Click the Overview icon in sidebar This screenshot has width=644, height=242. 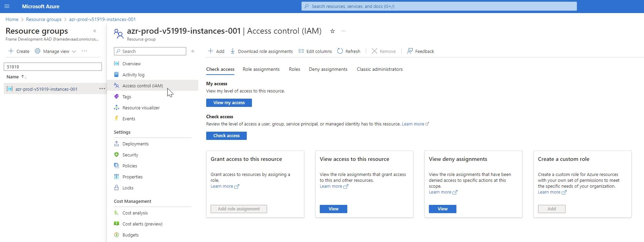(117, 64)
